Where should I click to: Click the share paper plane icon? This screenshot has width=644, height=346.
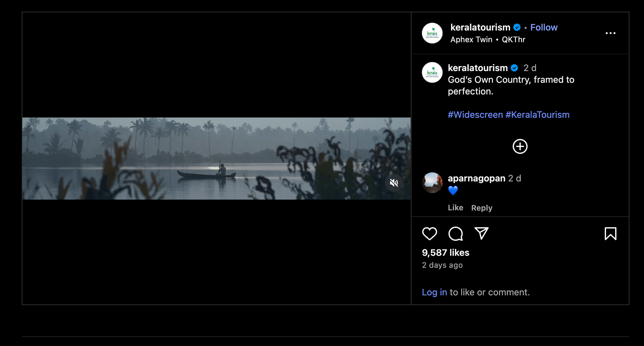(481, 233)
